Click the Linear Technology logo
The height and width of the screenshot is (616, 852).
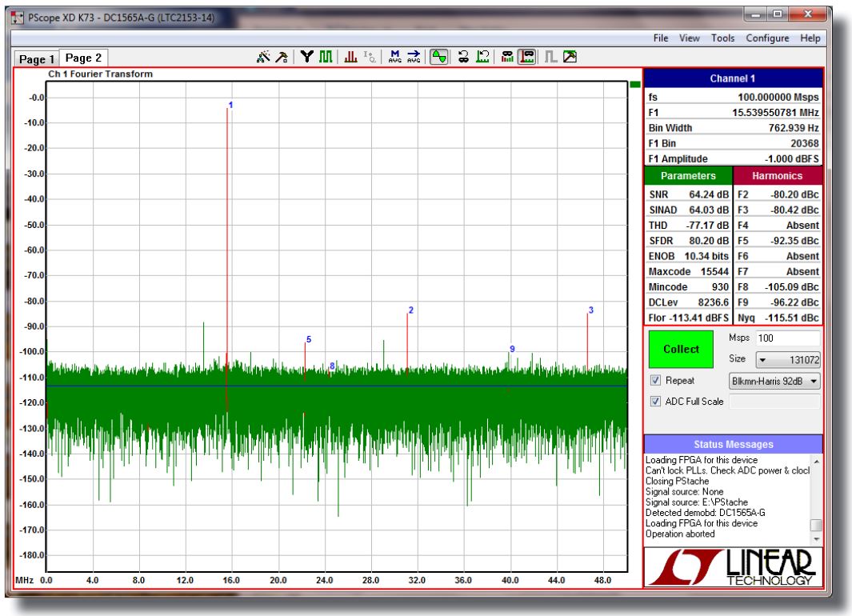click(733, 567)
